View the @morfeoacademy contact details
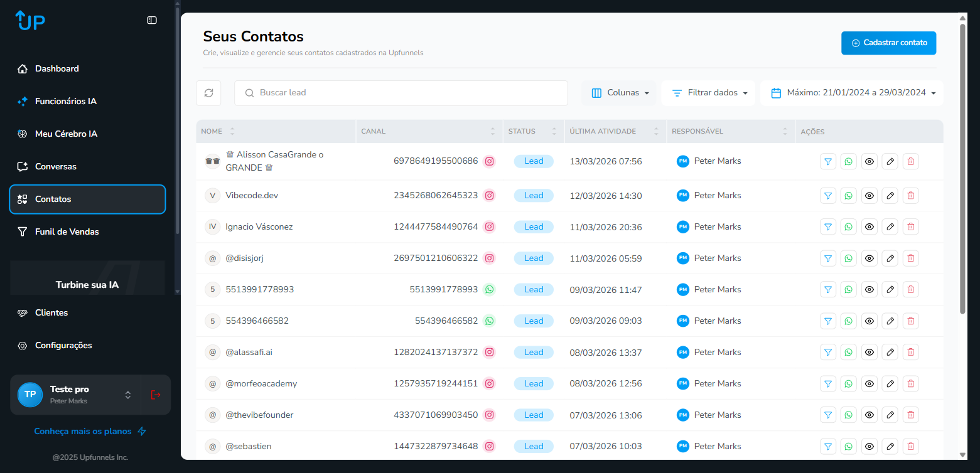Screen dimensions: 980x473 pyautogui.click(x=869, y=383)
